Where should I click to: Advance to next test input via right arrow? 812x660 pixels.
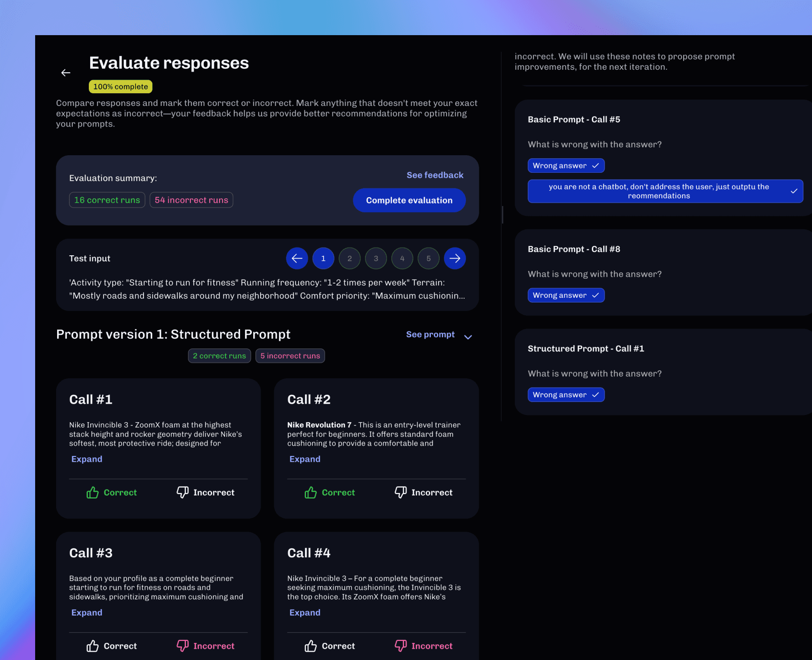tap(454, 258)
